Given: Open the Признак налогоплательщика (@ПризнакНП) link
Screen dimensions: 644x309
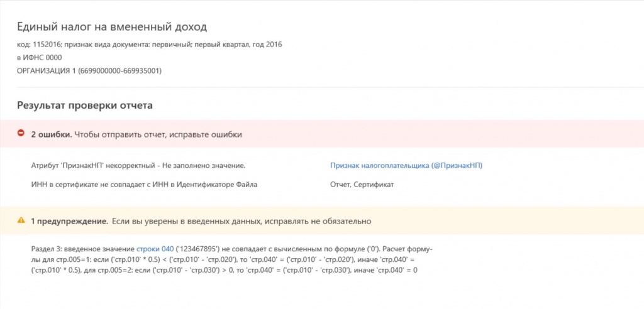Looking at the screenshot, I should coord(406,166).
